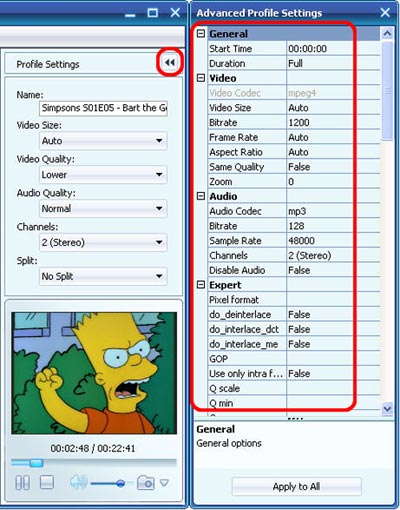Select the Frame Rate row

pyautogui.click(x=294, y=137)
